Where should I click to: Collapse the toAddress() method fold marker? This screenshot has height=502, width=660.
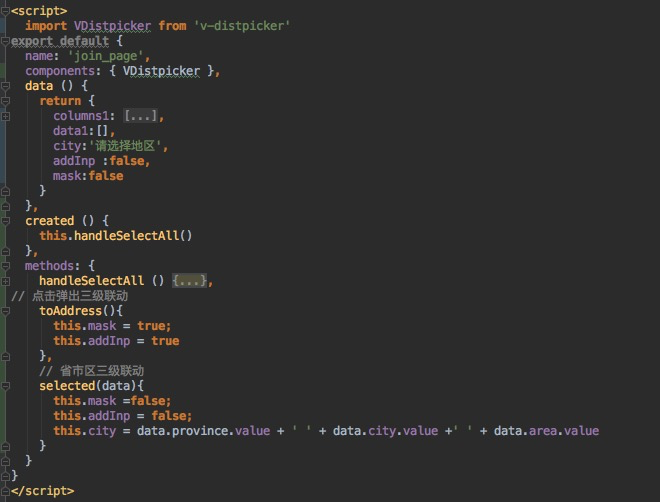(x=5, y=311)
